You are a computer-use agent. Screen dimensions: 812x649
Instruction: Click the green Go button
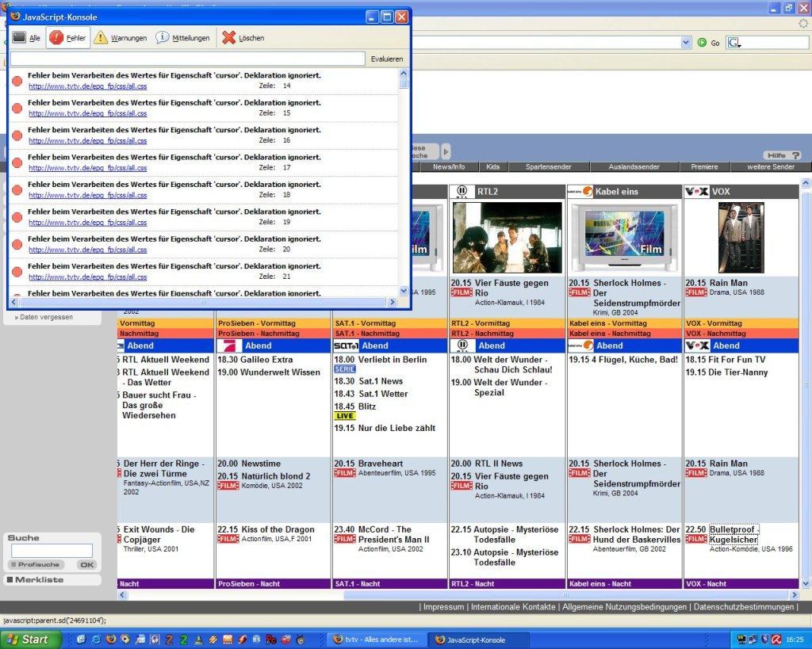pyautogui.click(x=708, y=43)
